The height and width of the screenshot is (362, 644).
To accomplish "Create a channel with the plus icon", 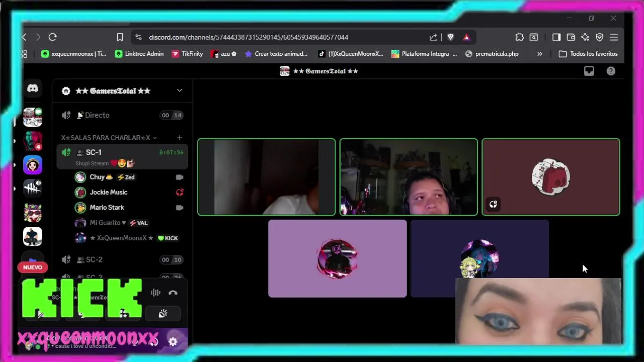I will coord(180,138).
